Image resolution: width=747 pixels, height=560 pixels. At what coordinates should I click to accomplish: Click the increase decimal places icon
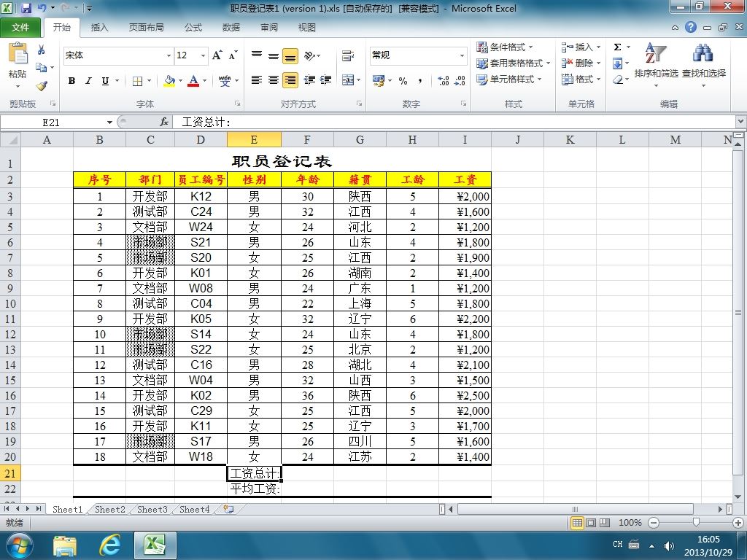click(443, 81)
